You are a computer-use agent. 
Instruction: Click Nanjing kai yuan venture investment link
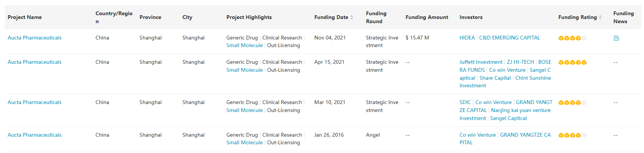(521, 110)
